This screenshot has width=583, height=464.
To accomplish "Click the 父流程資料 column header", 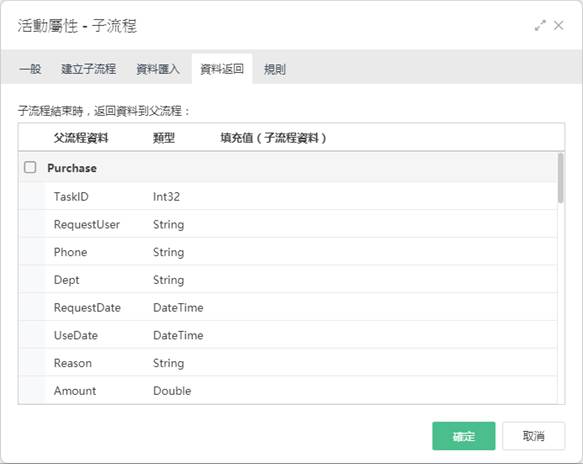I will (81, 138).
